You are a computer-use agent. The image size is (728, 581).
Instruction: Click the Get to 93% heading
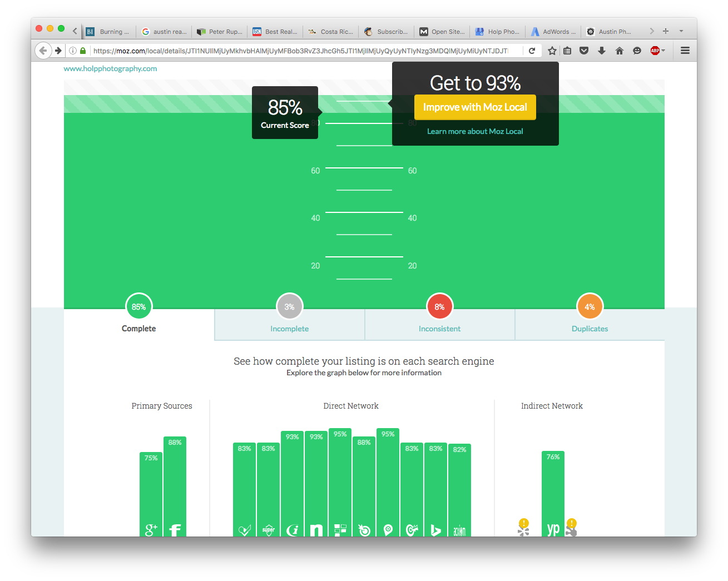(475, 83)
